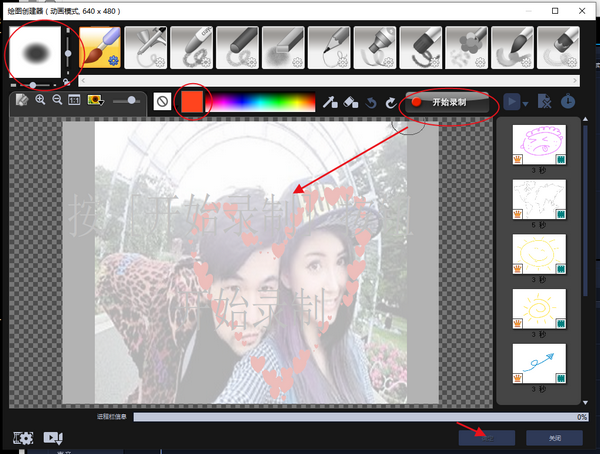Viewport: 600px width, 454px height.
Task: Pick a color from rainbow spectrum bar
Action: 260,102
